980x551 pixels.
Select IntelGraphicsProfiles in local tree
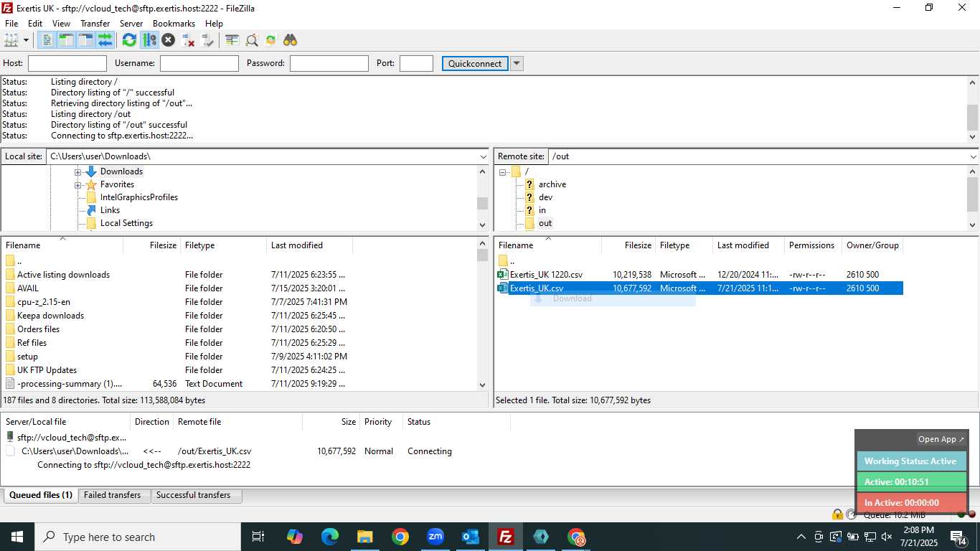click(139, 197)
